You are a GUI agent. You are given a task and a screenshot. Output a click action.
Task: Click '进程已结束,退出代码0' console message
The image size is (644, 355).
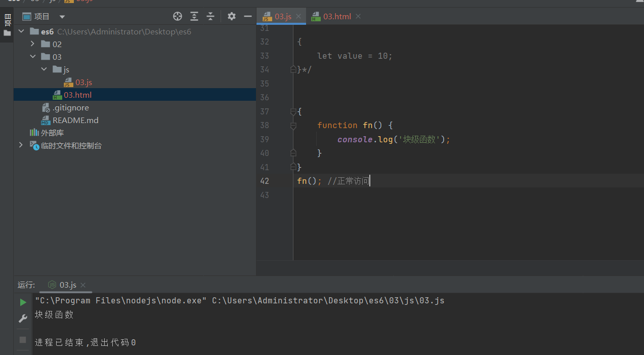(85, 343)
